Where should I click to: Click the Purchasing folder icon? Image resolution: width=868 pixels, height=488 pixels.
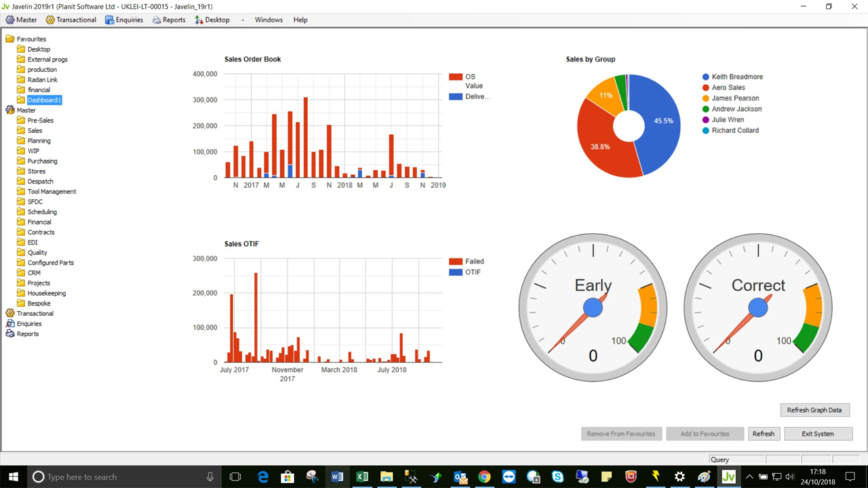tap(21, 161)
